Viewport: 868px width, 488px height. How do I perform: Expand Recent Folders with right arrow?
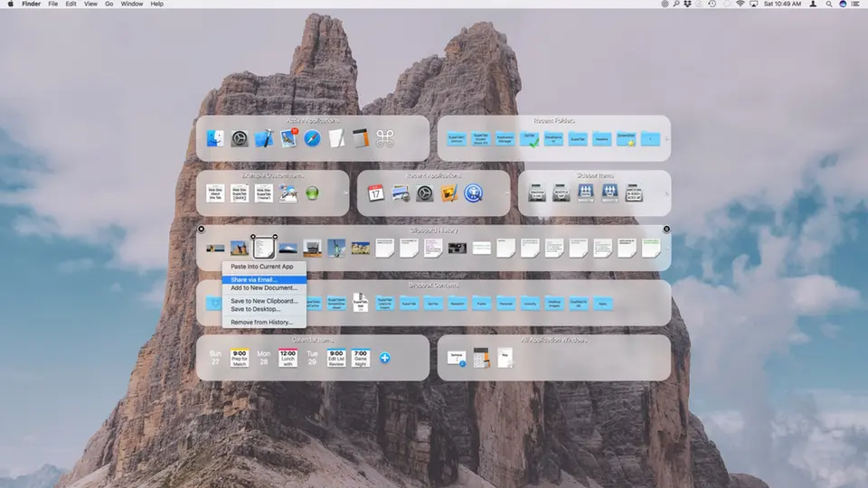pyautogui.click(x=666, y=139)
